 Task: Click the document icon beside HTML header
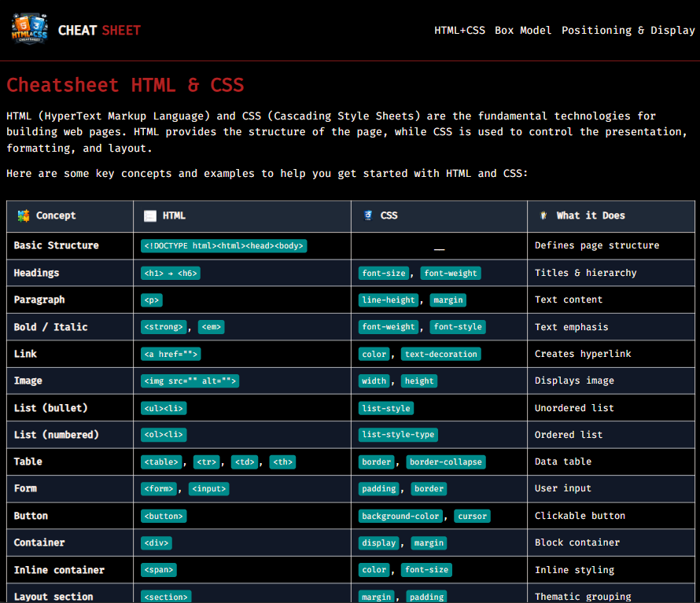150,216
